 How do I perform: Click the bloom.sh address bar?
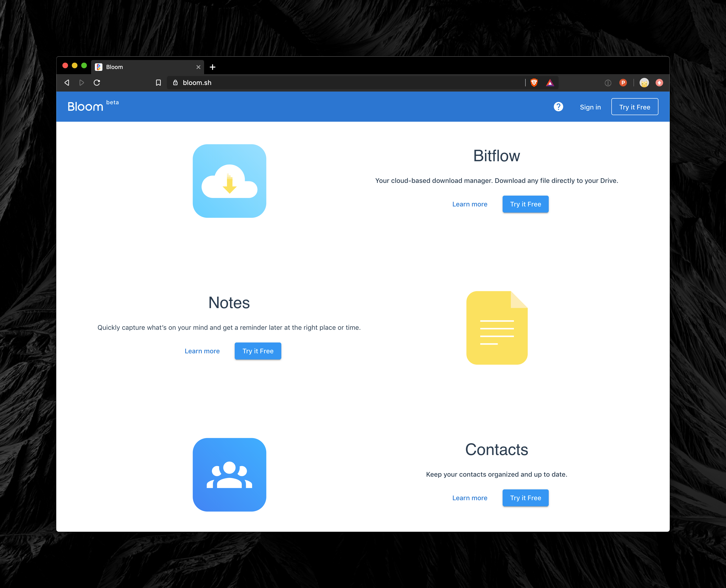(305, 83)
